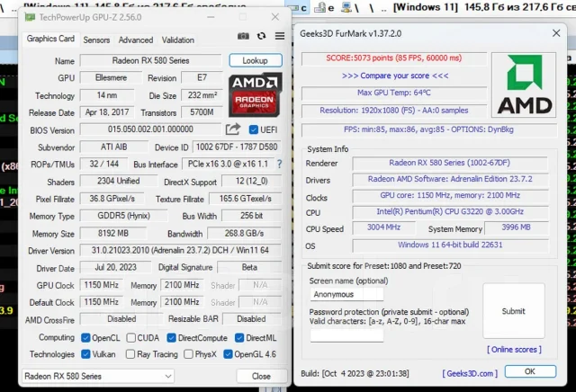
Task: Click the BIOS Version value 015.050.002.001.000000
Action: click(150, 129)
